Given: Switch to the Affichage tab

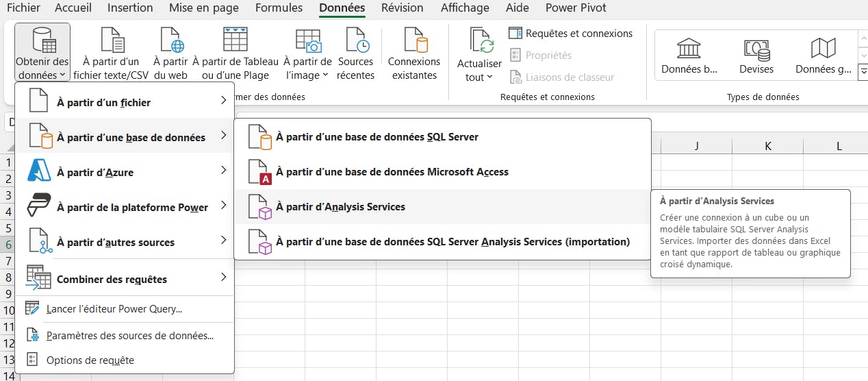Looking at the screenshot, I should click(465, 8).
